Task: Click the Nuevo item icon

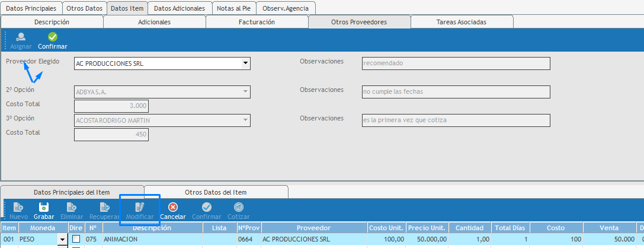Action: [18, 207]
